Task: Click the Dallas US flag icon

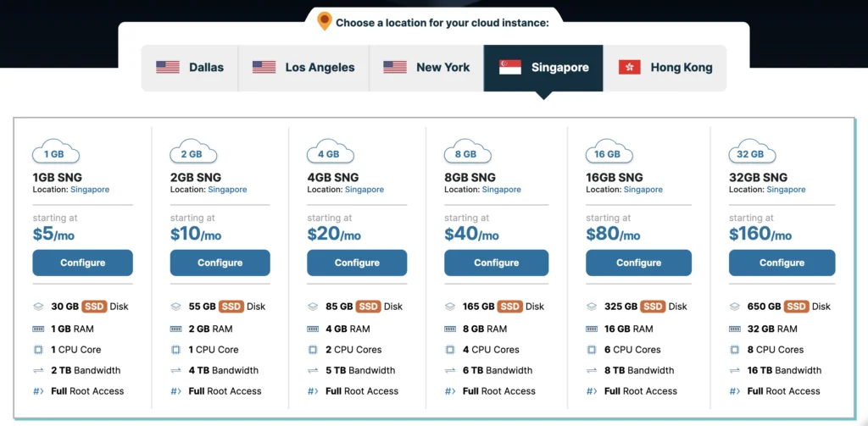Action: (x=168, y=68)
